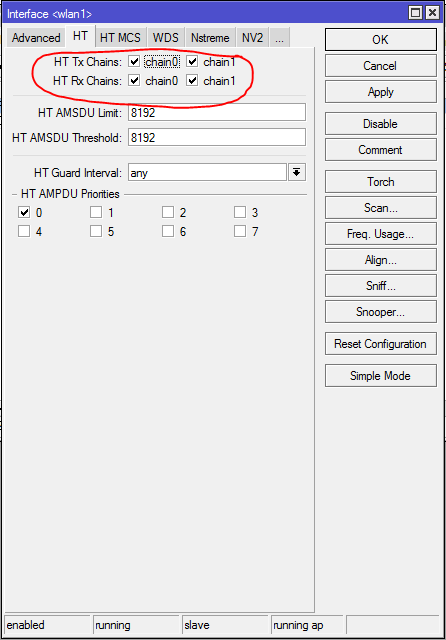Select the HT tab
Screen dimensions: 446x640
[x=80, y=36]
